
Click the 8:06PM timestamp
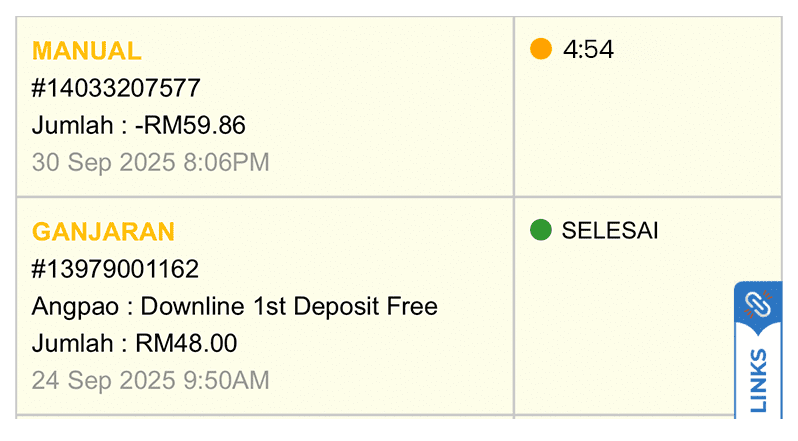click(x=226, y=162)
